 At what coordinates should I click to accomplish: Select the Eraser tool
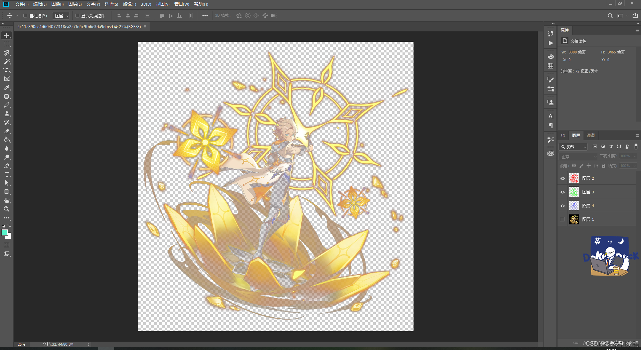click(x=7, y=131)
